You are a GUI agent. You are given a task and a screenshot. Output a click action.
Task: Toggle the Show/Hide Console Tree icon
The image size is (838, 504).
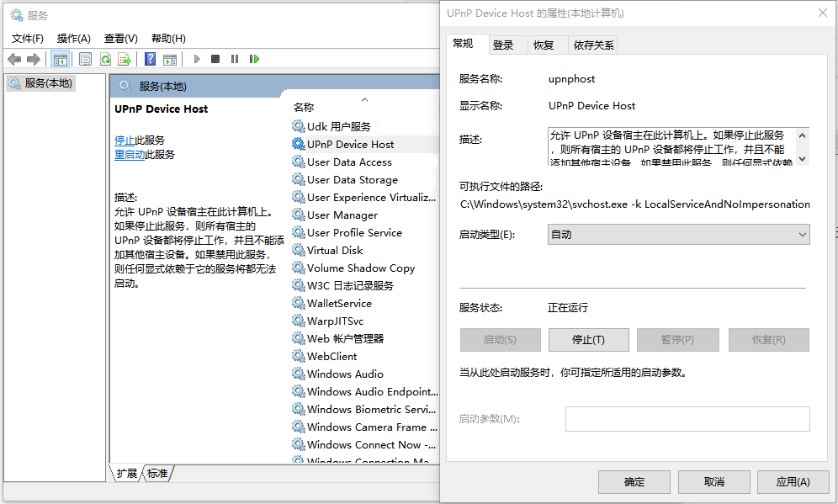coord(60,59)
